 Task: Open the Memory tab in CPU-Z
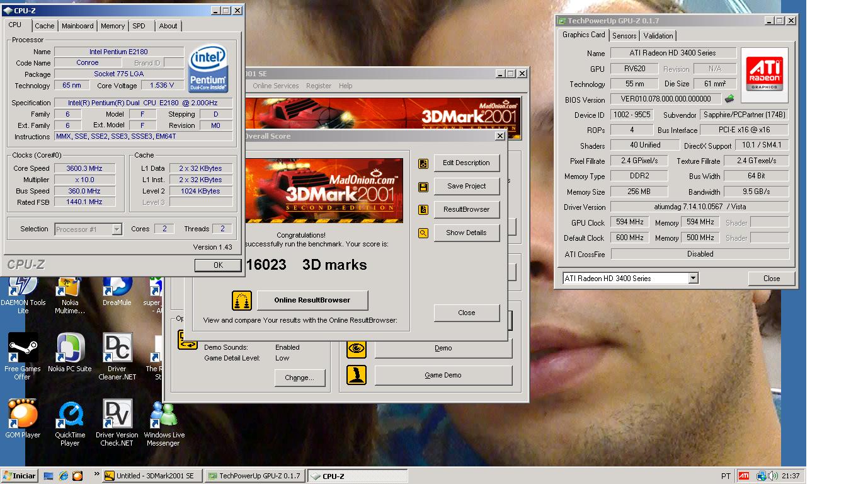tap(113, 26)
